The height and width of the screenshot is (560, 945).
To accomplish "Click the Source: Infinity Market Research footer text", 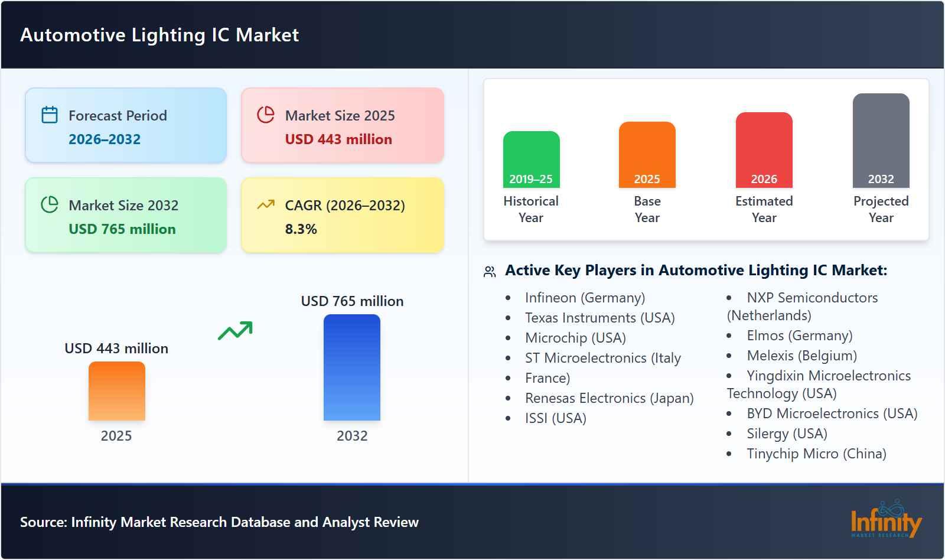I will pyautogui.click(x=219, y=522).
